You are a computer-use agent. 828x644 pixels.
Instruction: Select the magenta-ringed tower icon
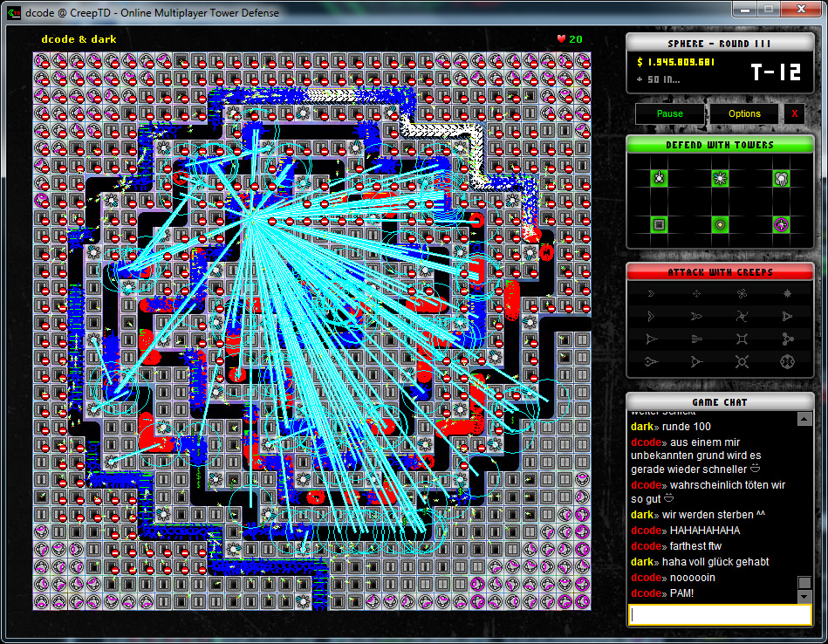[x=781, y=224]
